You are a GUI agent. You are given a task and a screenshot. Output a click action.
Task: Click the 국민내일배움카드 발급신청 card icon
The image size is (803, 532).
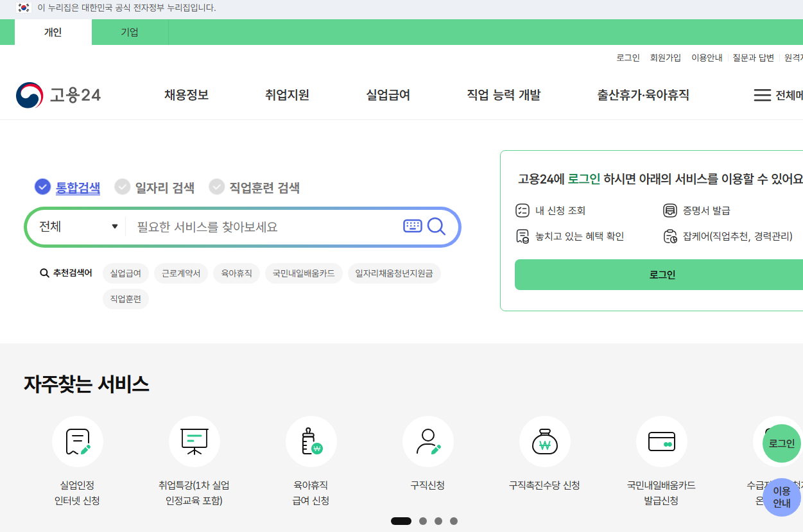pos(662,442)
